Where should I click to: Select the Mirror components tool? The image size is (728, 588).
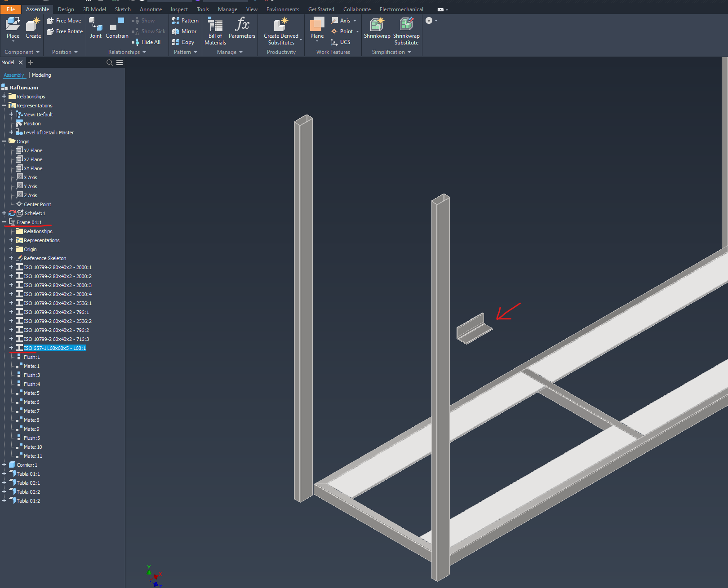pos(185,31)
